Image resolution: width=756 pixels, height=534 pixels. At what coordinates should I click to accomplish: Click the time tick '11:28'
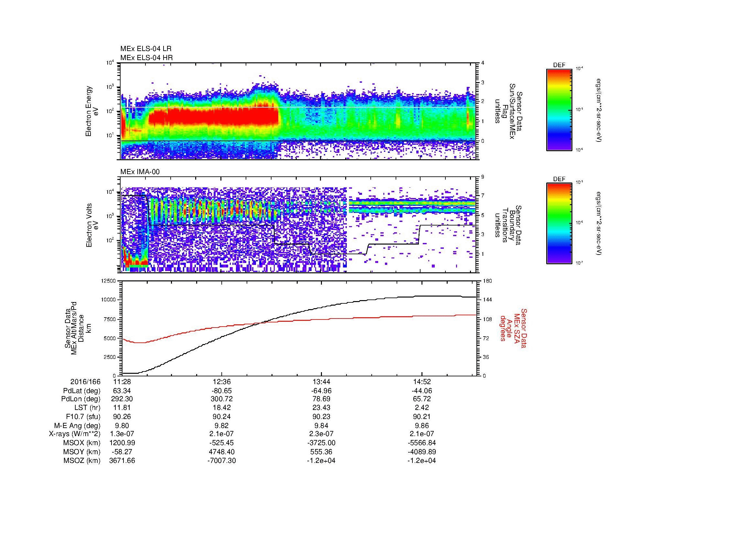[x=122, y=382]
